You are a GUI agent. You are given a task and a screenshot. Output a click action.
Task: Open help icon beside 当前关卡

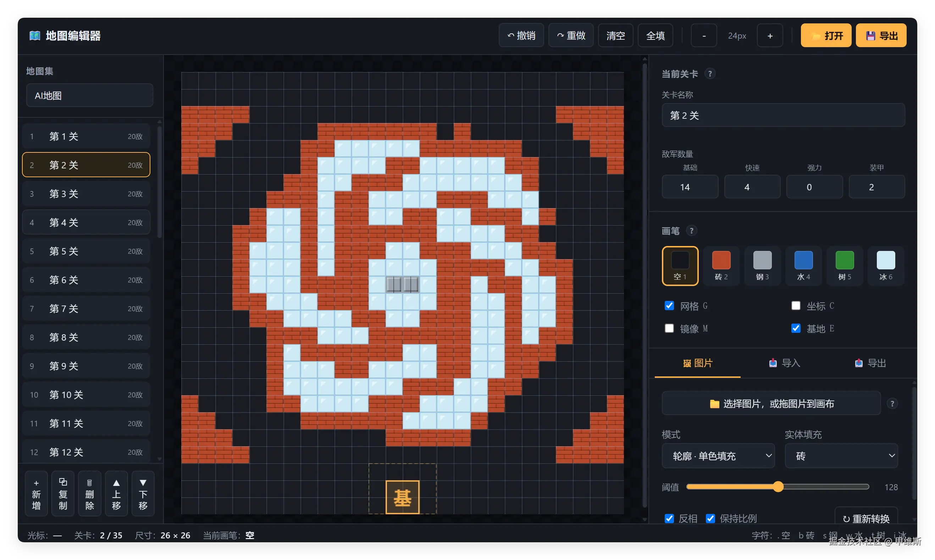(x=710, y=74)
